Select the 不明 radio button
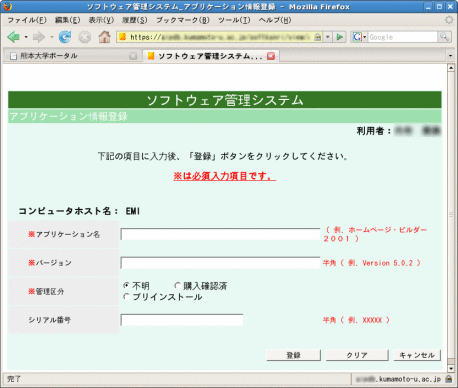Viewport: 458px width, 388px height. click(126, 286)
